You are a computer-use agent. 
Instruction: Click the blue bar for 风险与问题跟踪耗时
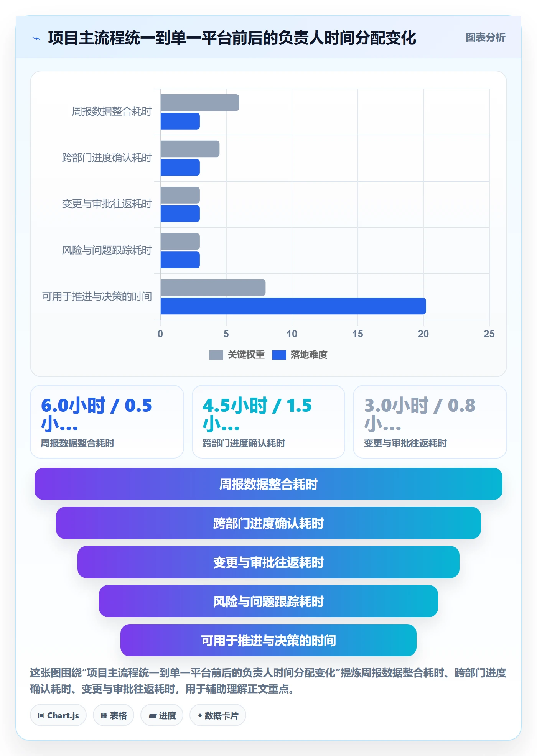pyautogui.click(x=180, y=260)
